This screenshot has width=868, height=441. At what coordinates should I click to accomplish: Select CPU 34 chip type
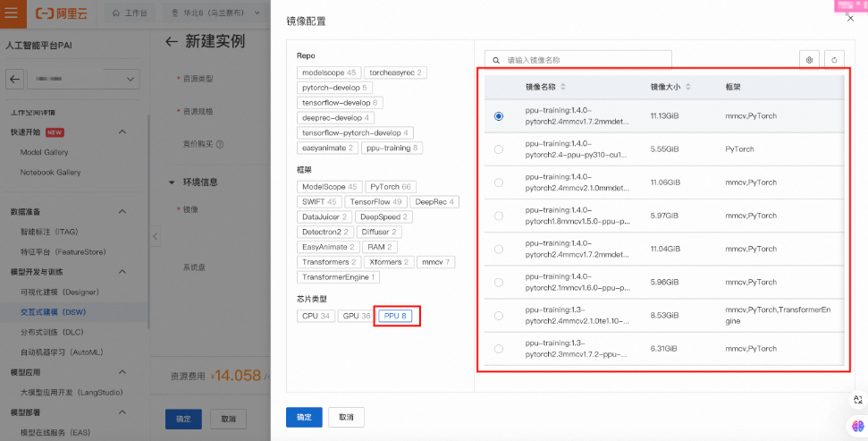(316, 316)
